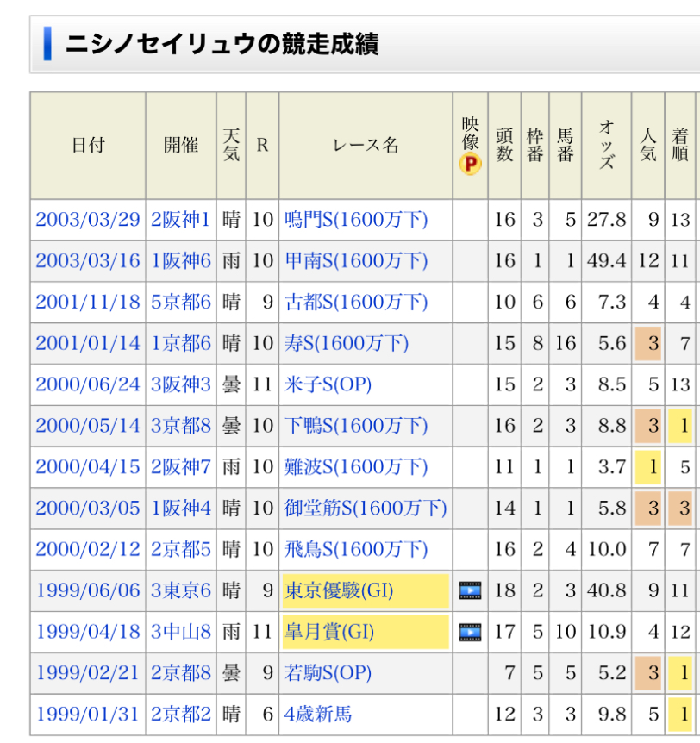
Task: Open the 2000/02/12 date link
Action: pos(88,549)
